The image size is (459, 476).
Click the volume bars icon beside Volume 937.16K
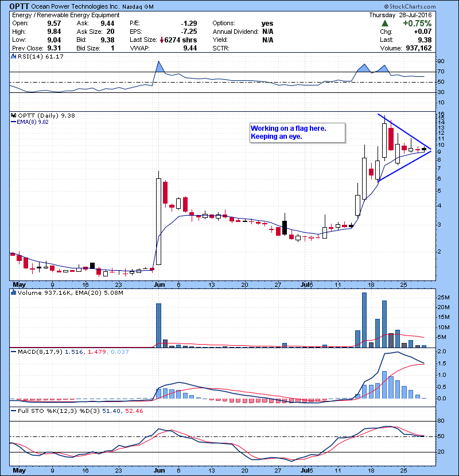click(x=13, y=292)
